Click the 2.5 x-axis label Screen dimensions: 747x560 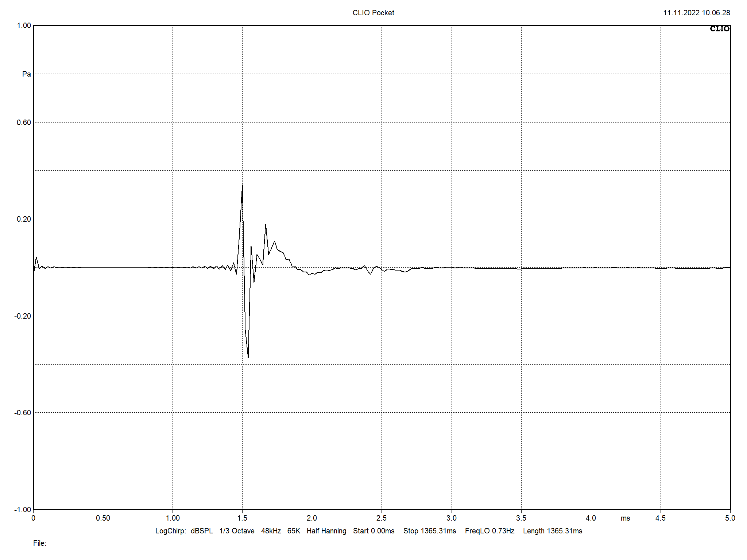(382, 518)
